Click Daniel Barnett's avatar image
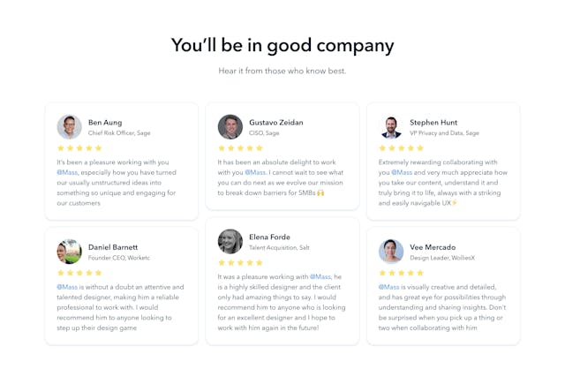This screenshot has width=565, height=392. (x=70, y=252)
